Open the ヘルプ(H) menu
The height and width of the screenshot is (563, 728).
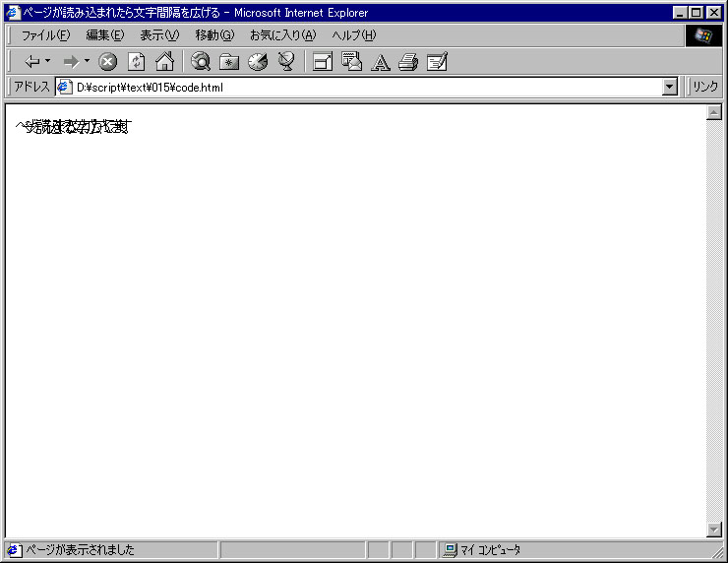[354, 35]
